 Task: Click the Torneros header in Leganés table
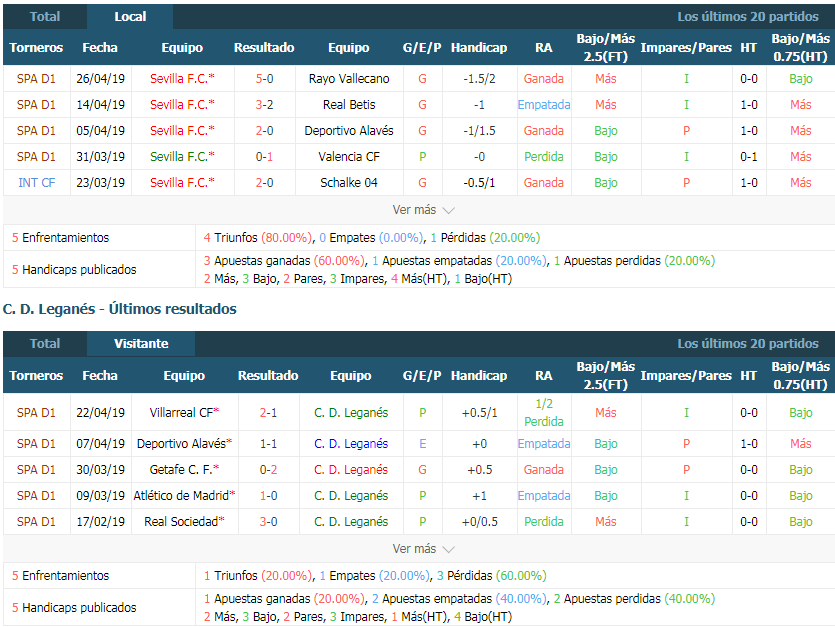tap(36, 376)
